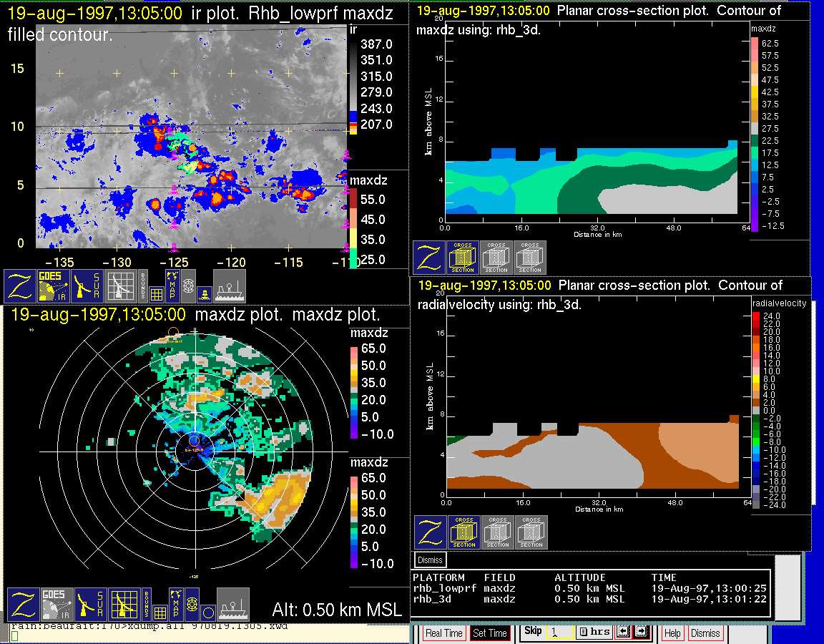The height and width of the screenshot is (644, 824).
Task: Click the range ring circle icon in bottom toolbar
Action: point(207,613)
